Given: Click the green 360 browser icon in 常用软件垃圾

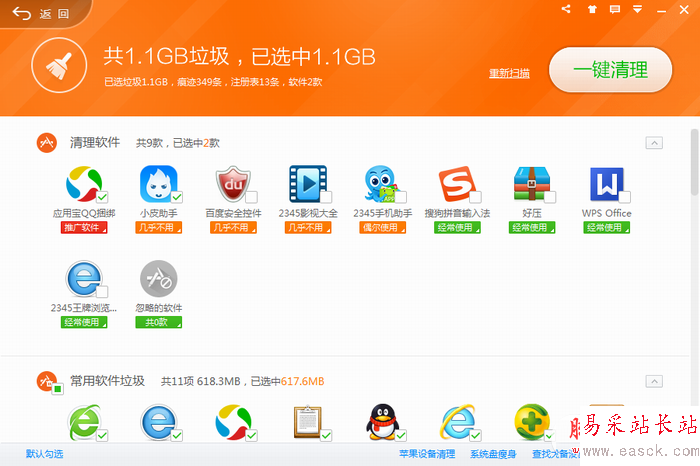Looking at the screenshot, I should point(84,422).
